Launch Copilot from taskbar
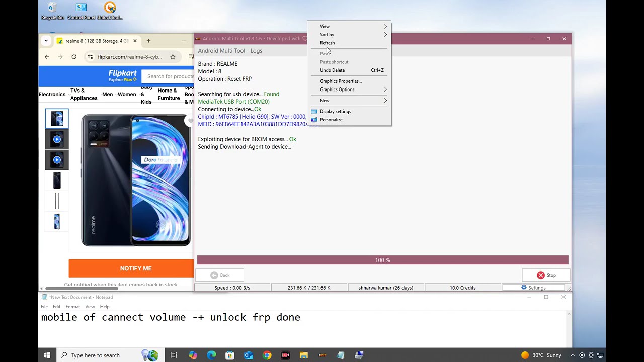Image resolution: width=644 pixels, height=362 pixels. [x=193, y=355]
